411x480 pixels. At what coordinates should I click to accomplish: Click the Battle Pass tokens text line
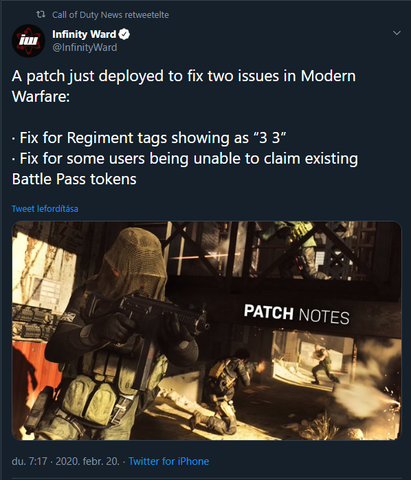tap(74, 179)
